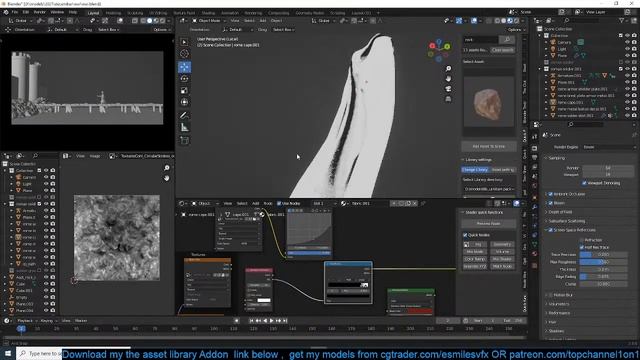
Task: Hide Light in right outliner
Action: (627, 49)
